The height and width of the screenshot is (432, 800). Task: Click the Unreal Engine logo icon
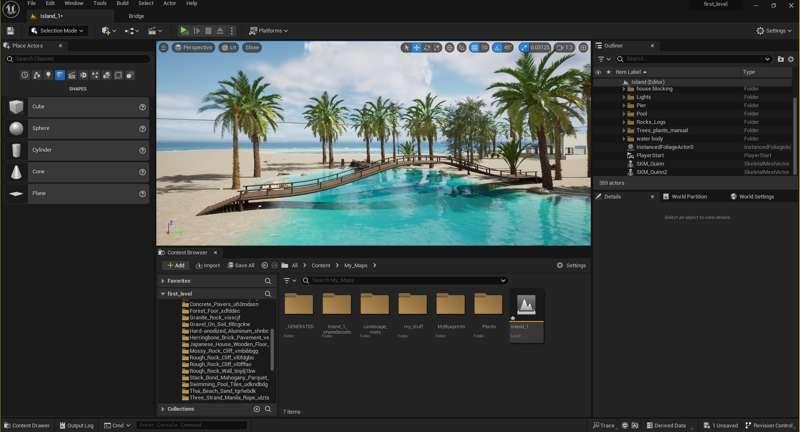pyautogui.click(x=11, y=9)
